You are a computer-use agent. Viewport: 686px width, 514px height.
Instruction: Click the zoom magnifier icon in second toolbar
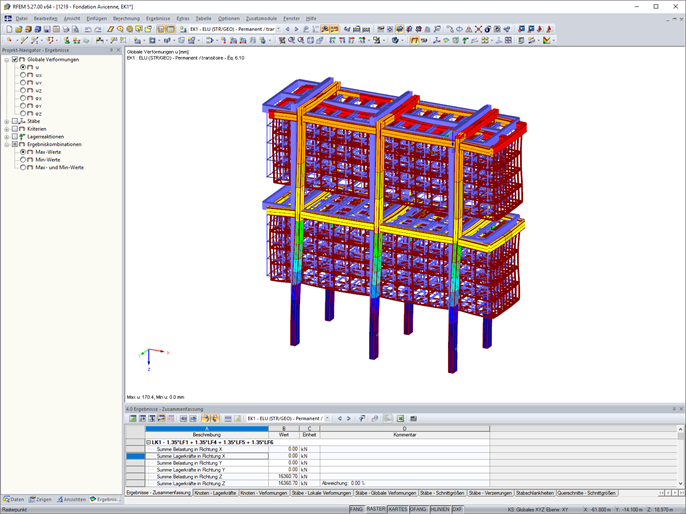click(x=291, y=40)
